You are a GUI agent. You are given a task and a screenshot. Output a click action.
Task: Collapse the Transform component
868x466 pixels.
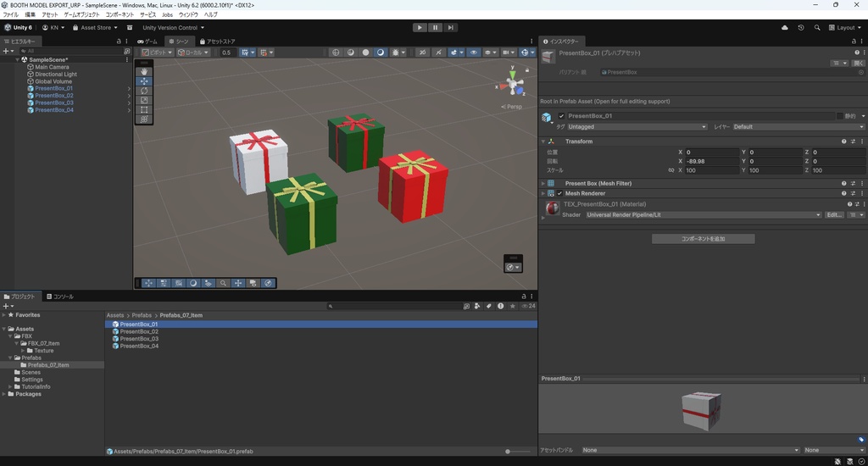[543, 141]
